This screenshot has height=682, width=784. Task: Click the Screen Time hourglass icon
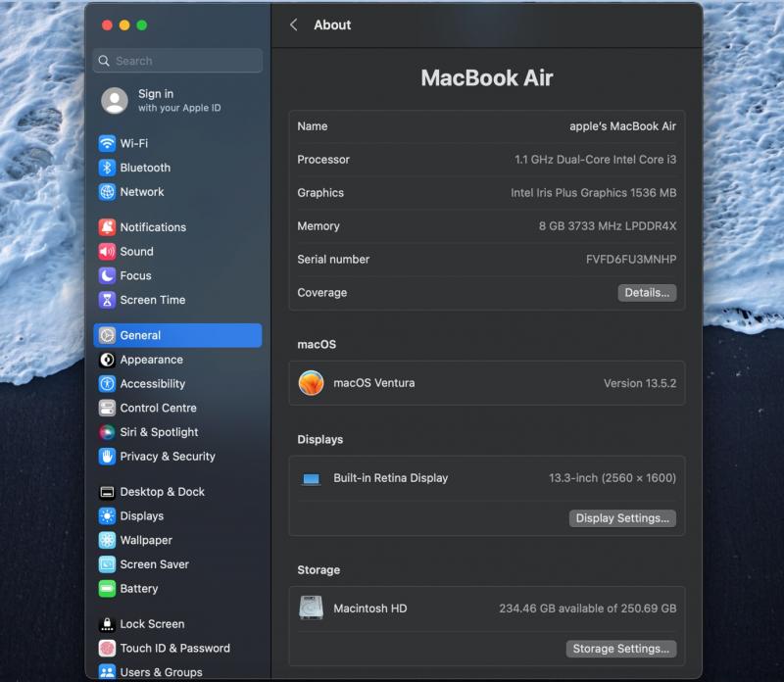[x=107, y=300]
